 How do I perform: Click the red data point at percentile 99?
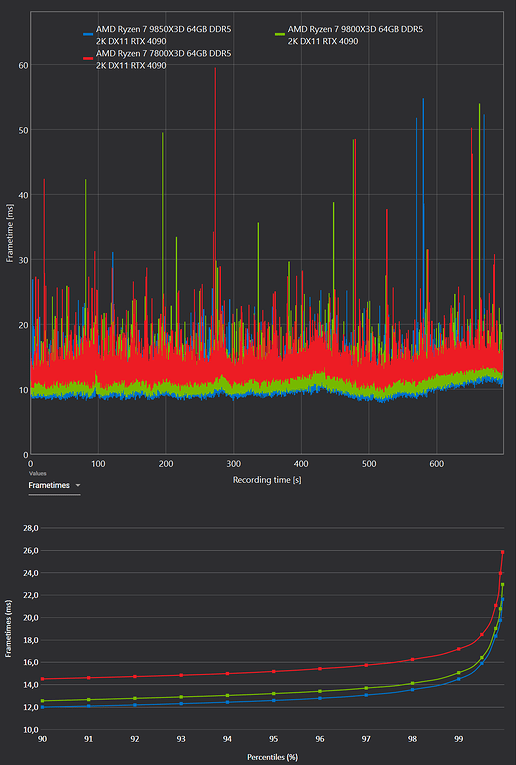point(458,649)
